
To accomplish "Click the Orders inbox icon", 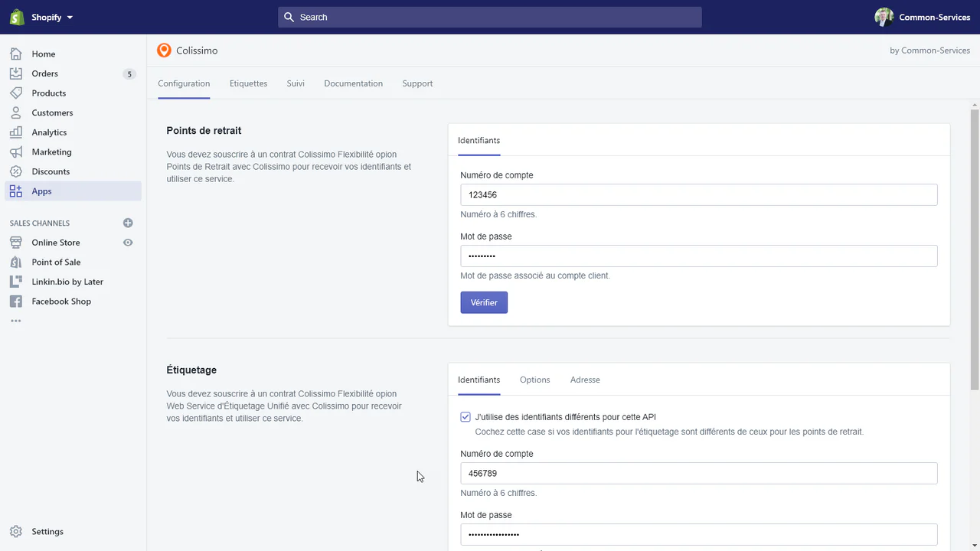I will [16, 73].
